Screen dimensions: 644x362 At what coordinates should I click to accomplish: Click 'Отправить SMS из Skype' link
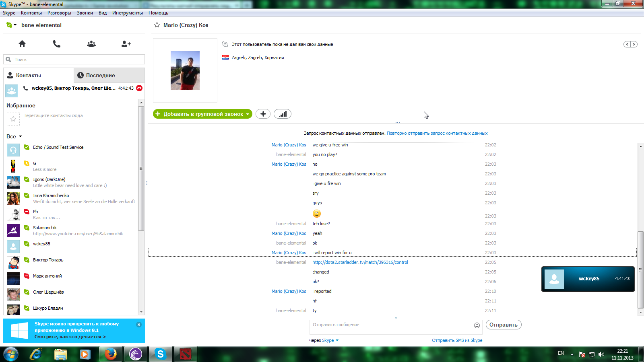pos(457,340)
